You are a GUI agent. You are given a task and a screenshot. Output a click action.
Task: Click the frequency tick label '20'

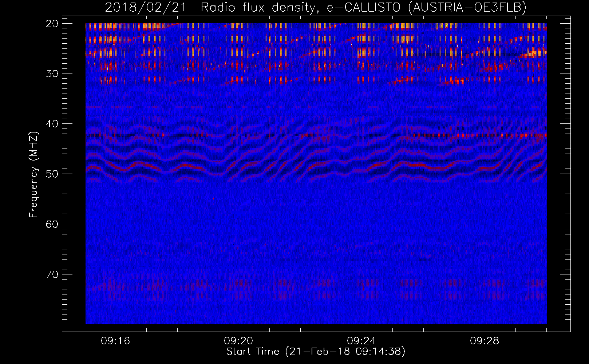tap(52, 24)
